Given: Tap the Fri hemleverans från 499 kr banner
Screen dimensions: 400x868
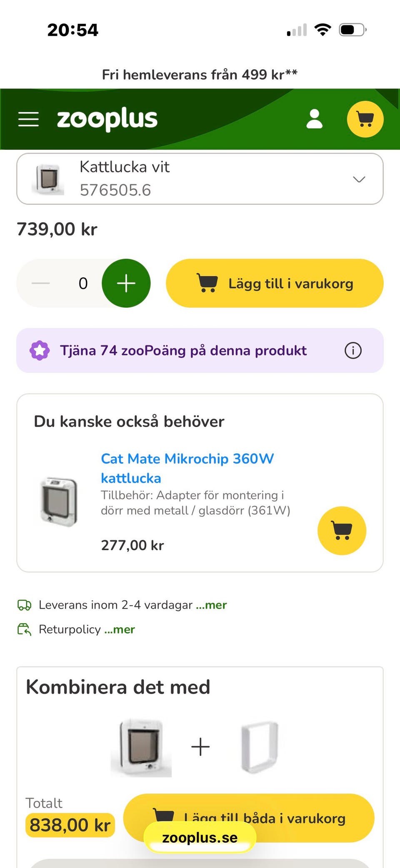Looking at the screenshot, I should pyautogui.click(x=200, y=75).
